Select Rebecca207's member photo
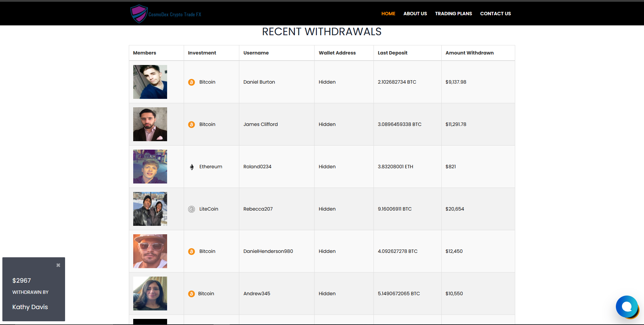 click(x=150, y=209)
